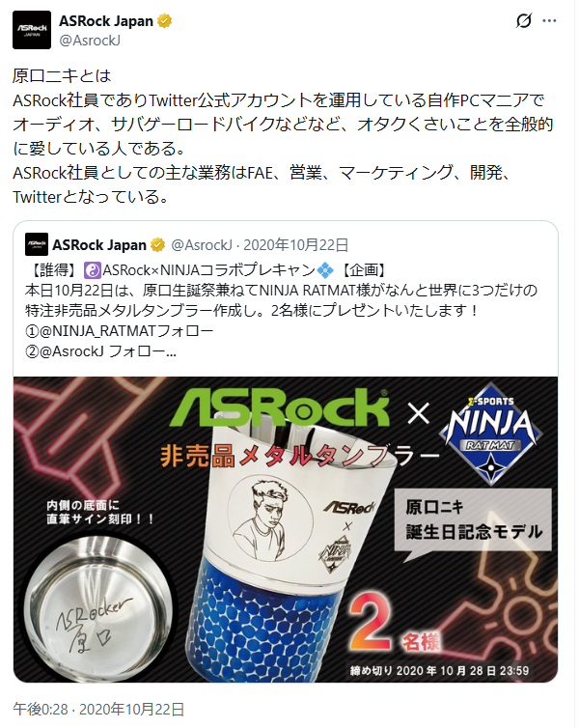579x728 pixels.
Task: Click the green ASRock logo in the image
Action: tap(279, 407)
